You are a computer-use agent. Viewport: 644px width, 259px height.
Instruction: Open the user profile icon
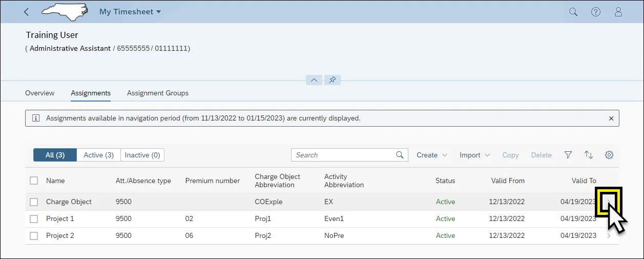(618, 12)
